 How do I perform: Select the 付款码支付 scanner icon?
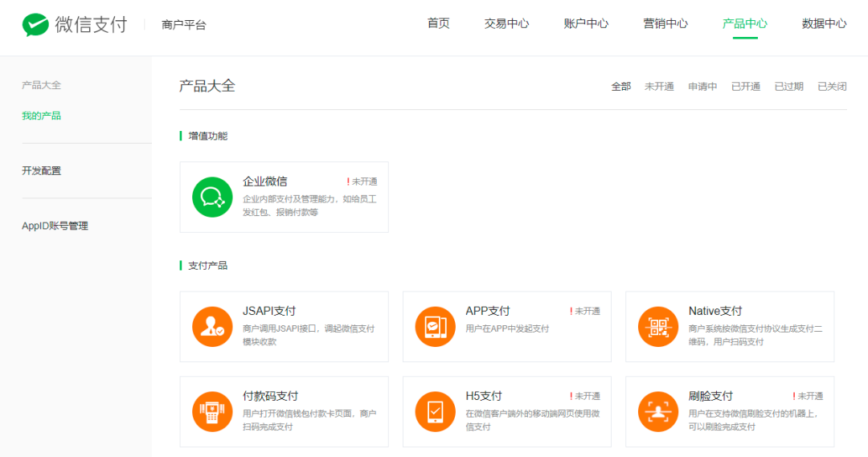[x=212, y=412]
